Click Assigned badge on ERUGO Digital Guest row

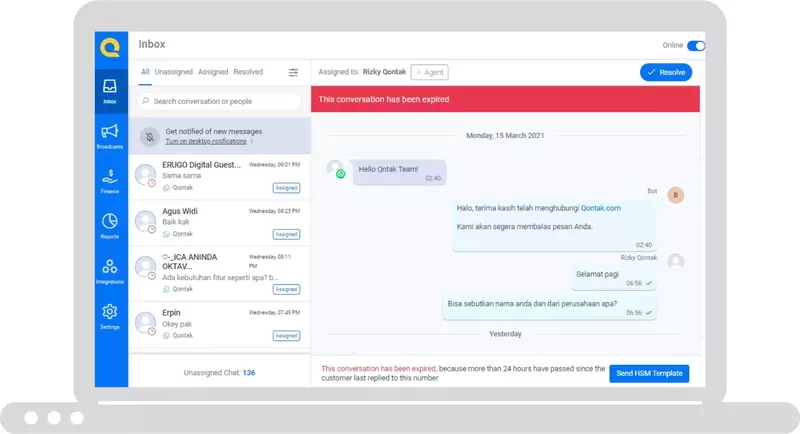286,188
